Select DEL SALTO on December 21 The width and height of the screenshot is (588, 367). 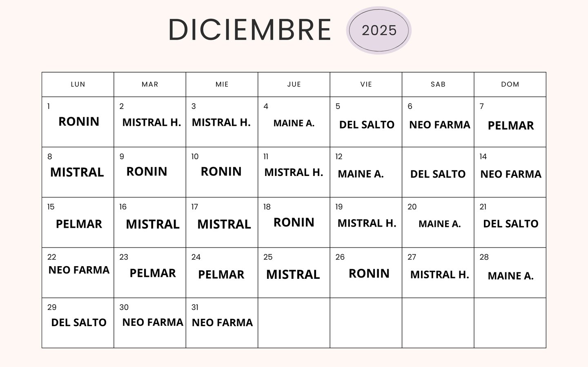tap(510, 224)
